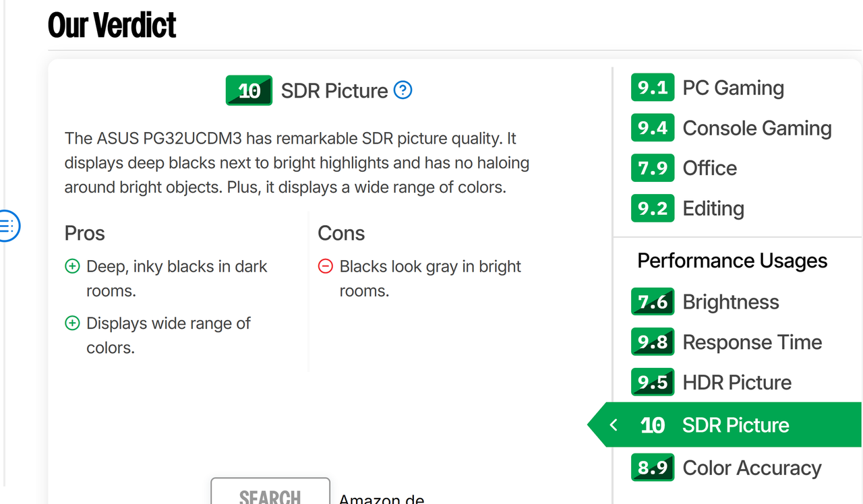Screen dimensions: 863x504
Task: Open the Amazon.de link
Action: click(382, 499)
